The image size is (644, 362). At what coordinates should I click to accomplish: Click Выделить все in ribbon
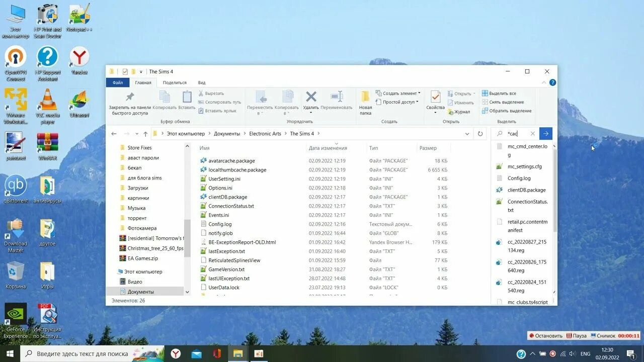tap(499, 94)
